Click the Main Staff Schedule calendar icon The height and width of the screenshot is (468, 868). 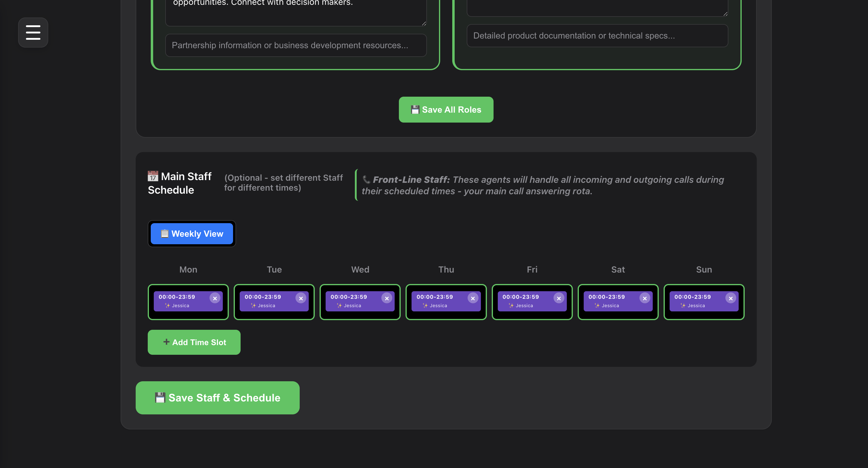[153, 176]
